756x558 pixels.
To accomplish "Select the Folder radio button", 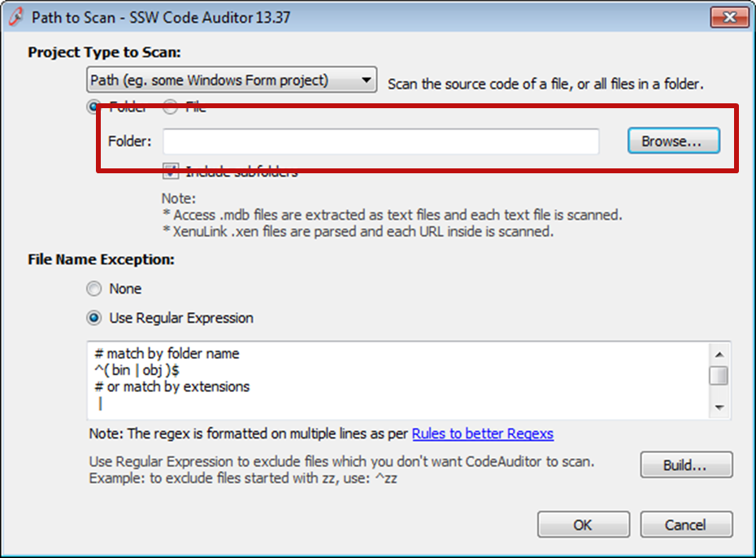I will coord(95,107).
